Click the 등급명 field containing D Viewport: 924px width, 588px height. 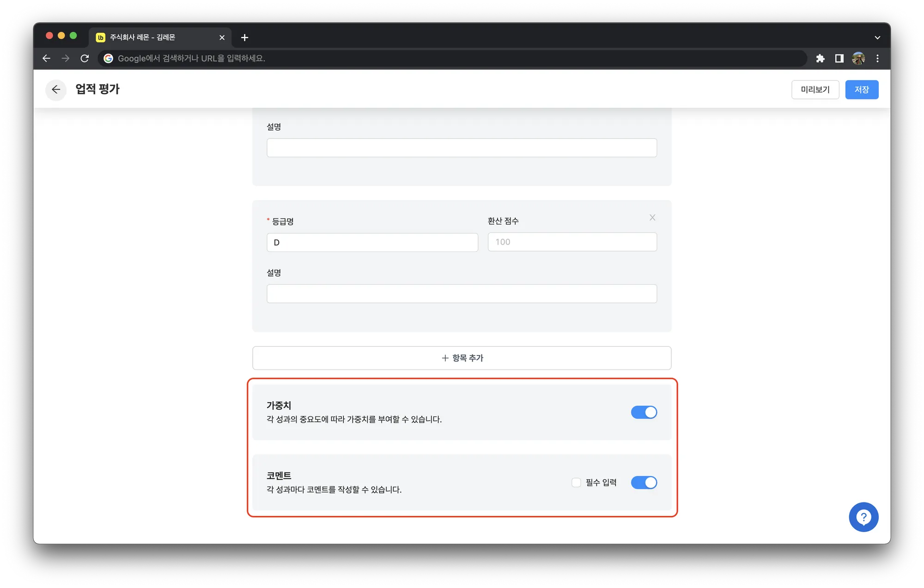click(x=372, y=242)
